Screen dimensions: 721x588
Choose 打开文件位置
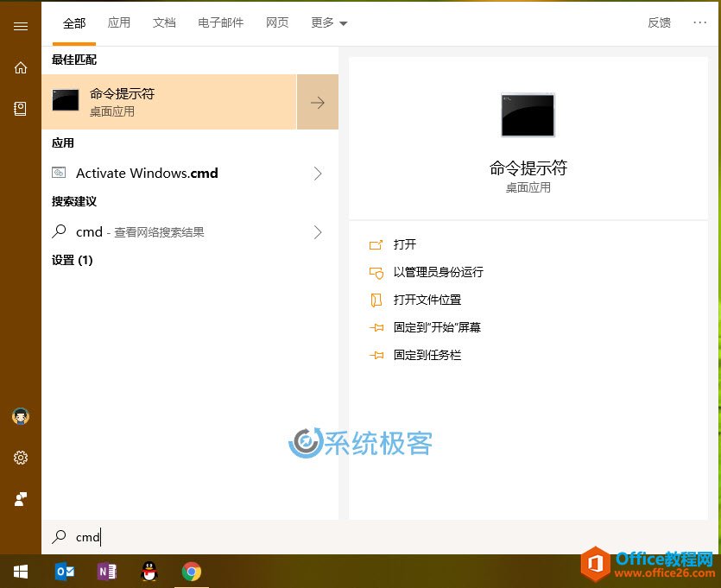coord(427,300)
